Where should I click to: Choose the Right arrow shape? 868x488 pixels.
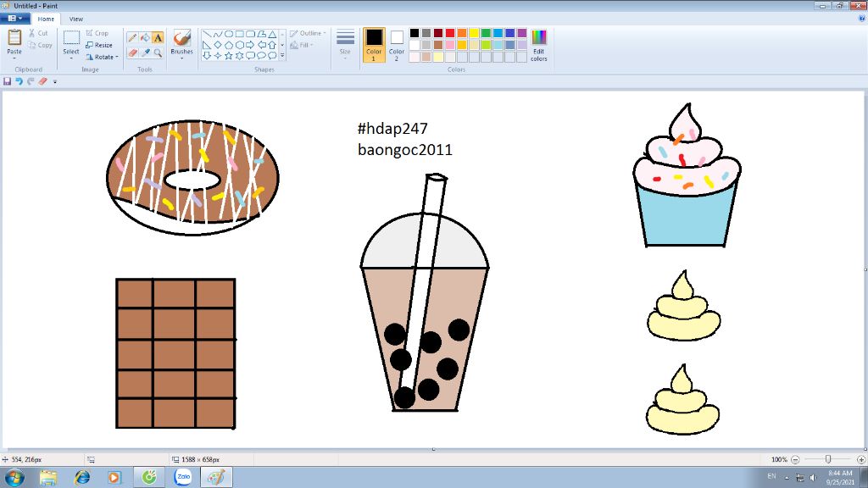250,45
